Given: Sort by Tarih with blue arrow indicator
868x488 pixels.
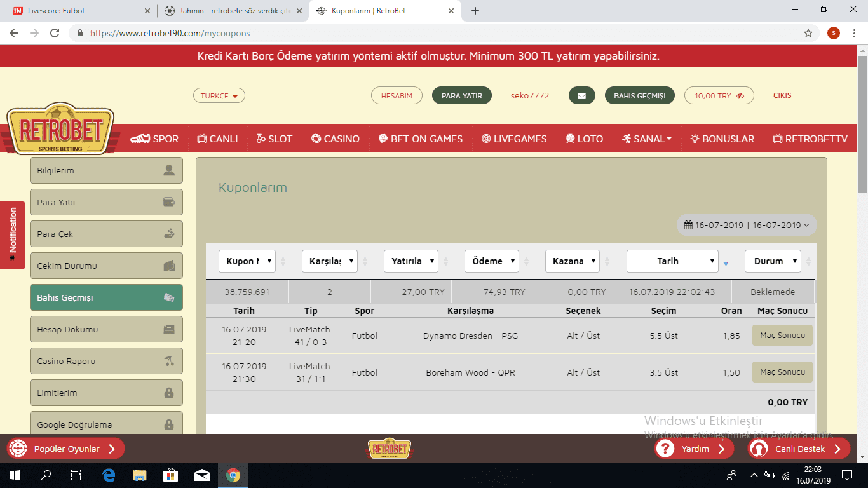Looking at the screenshot, I should [726, 264].
